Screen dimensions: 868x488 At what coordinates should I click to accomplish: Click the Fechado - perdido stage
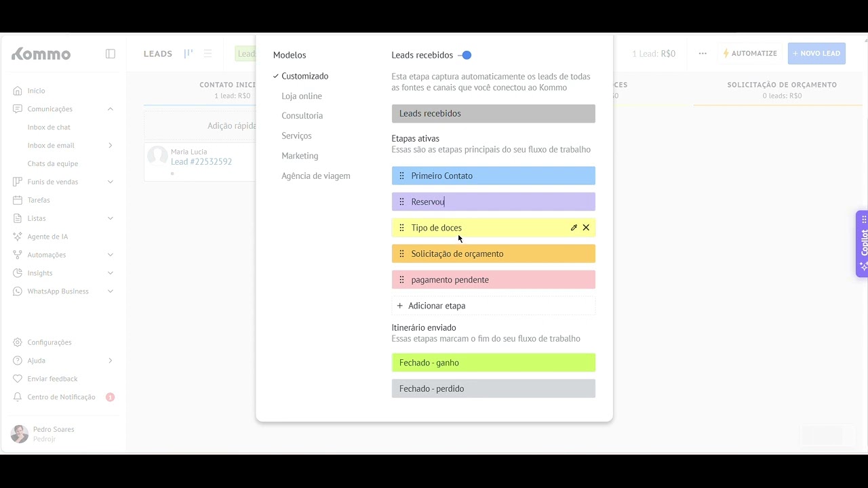[494, 388]
